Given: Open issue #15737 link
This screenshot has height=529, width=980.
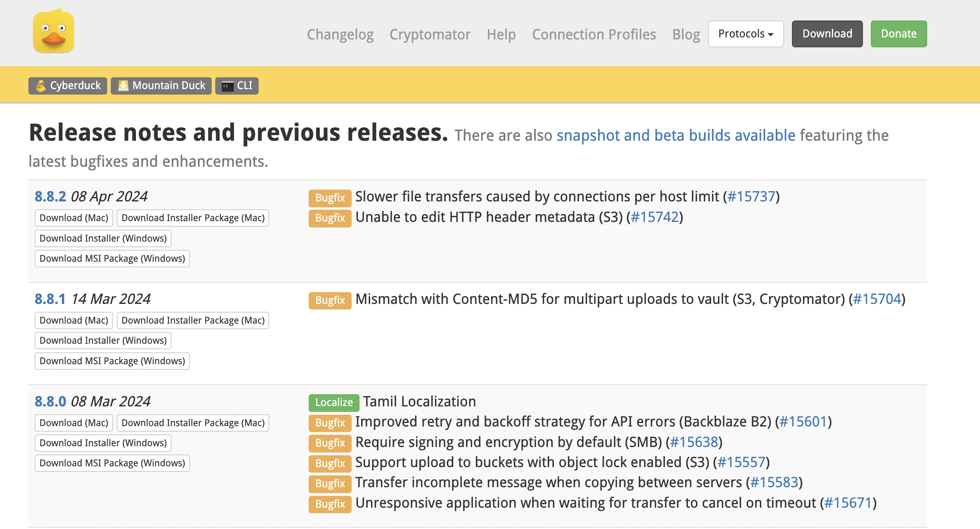Looking at the screenshot, I should pos(751,196).
